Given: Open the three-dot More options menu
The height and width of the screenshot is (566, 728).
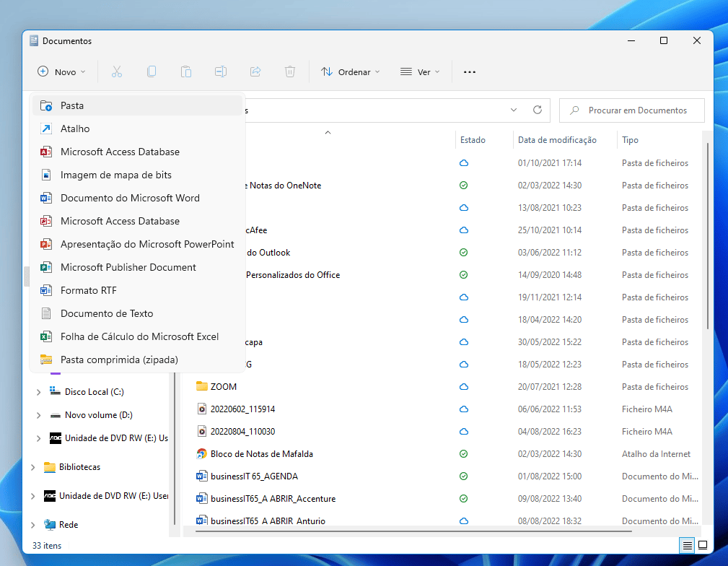Looking at the screenshot, I should (x=470, y=72).
